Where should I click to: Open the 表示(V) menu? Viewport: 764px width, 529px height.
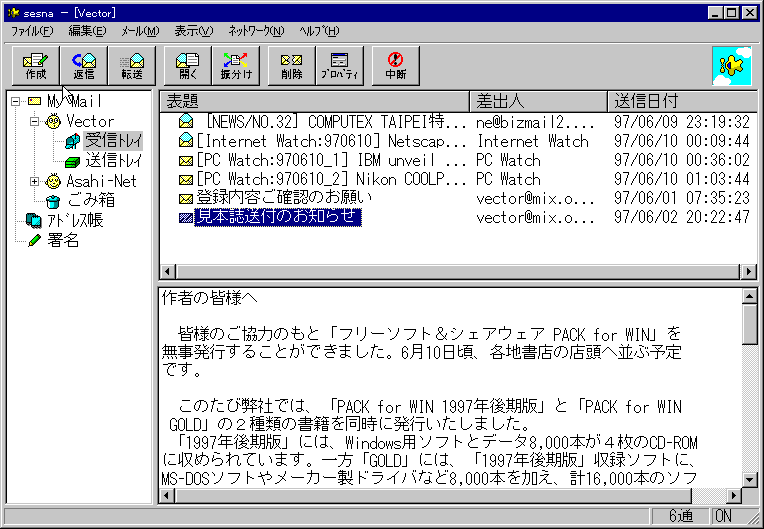tap(194, 31)
